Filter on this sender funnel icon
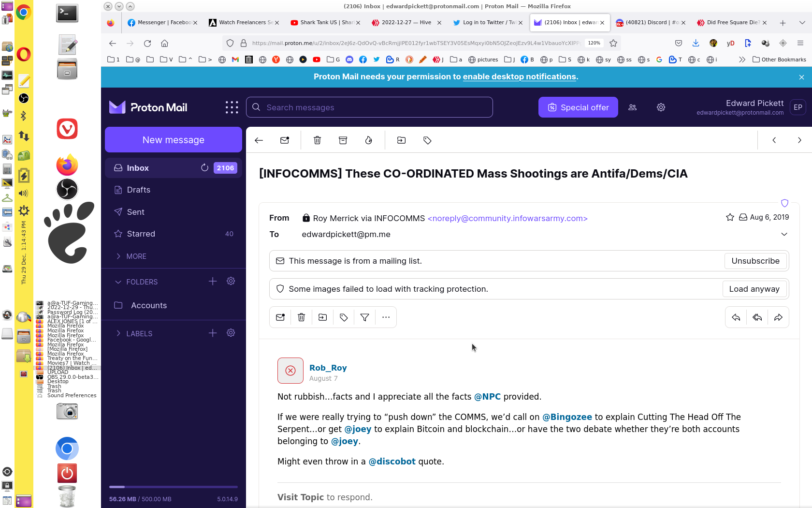The width and height of the screenshot is (812, 508). click(x=365, y=317)
